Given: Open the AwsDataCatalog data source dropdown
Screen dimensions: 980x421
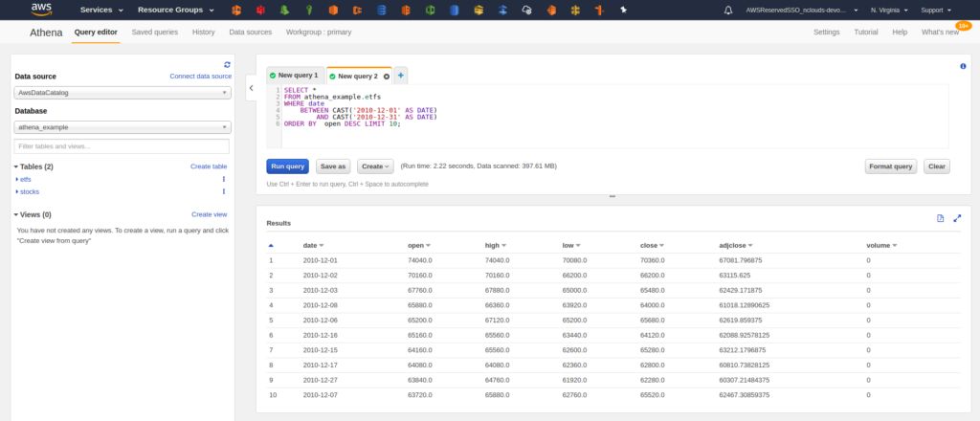Looking at the screenshot, I should 122,93.
